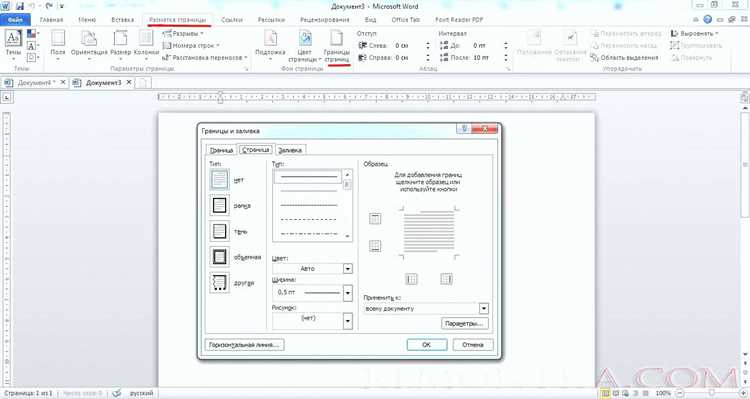Click the Границы страниц page borders button
Screen dimensions: 750x399
[337, 45]
